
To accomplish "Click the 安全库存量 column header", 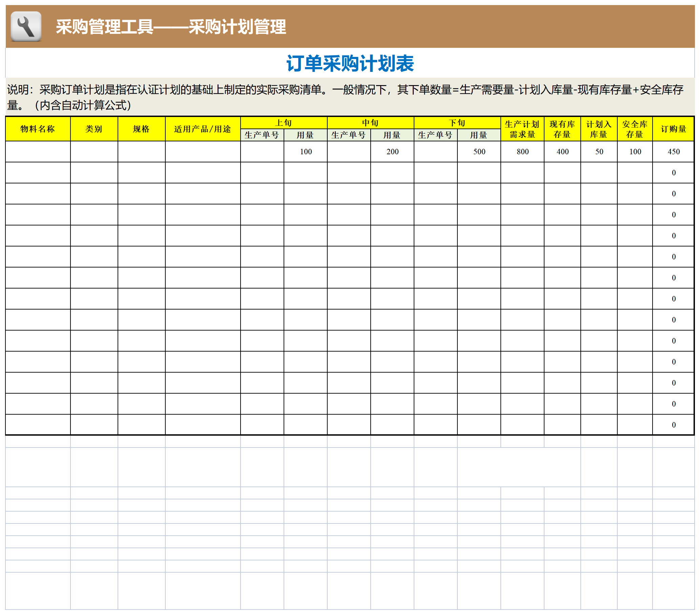I will (x=635, y=129).
